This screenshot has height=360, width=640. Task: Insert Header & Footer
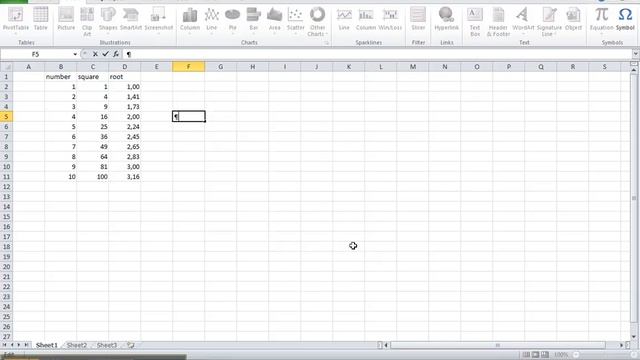pos(498,21)
